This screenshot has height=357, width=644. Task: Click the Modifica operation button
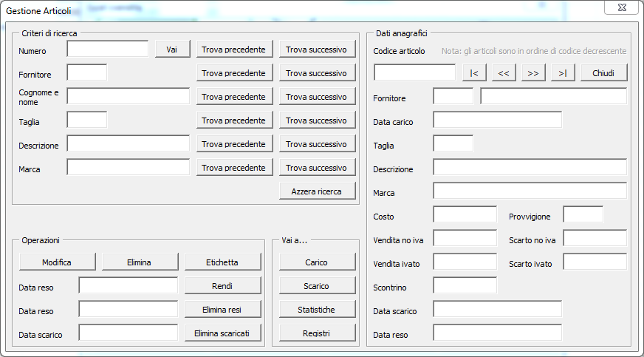tap(57, 262)
